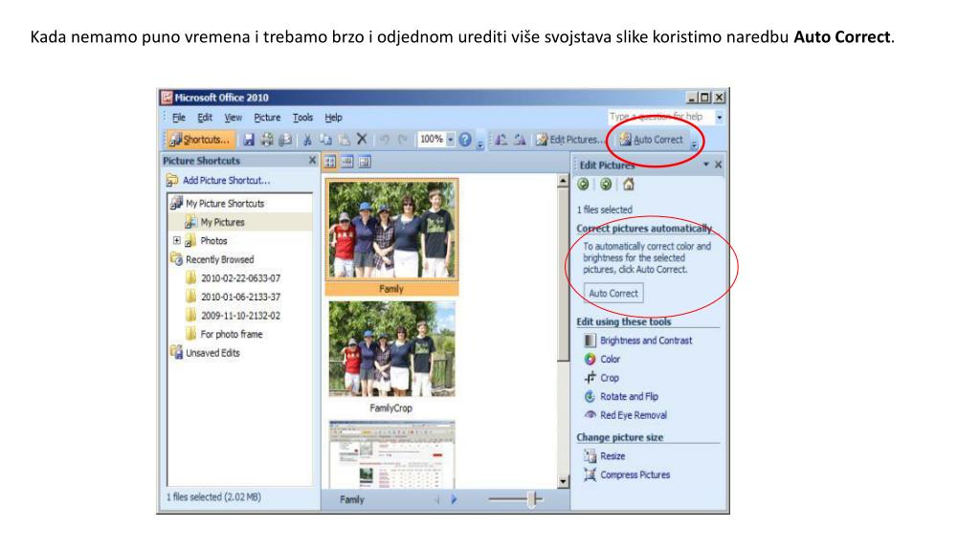Open the Edit menu
Viewport: 980px width, 551px height.
[x=205, y=118]
